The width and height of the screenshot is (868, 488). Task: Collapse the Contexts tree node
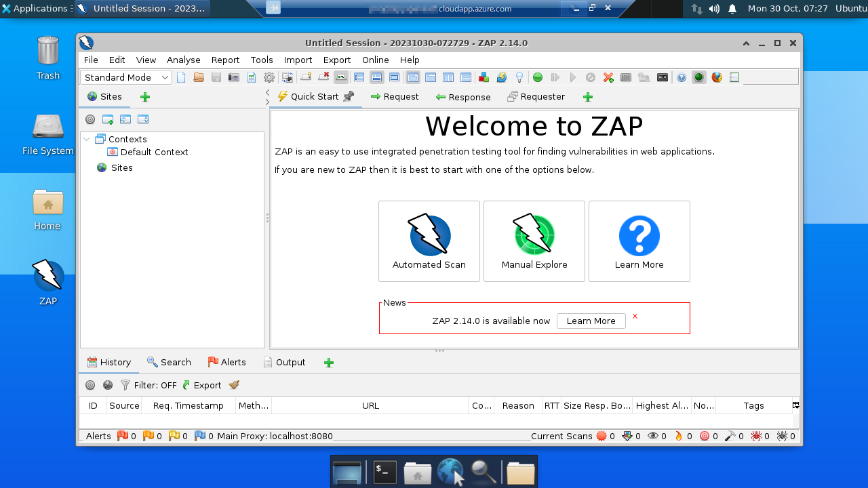point(87,139)
